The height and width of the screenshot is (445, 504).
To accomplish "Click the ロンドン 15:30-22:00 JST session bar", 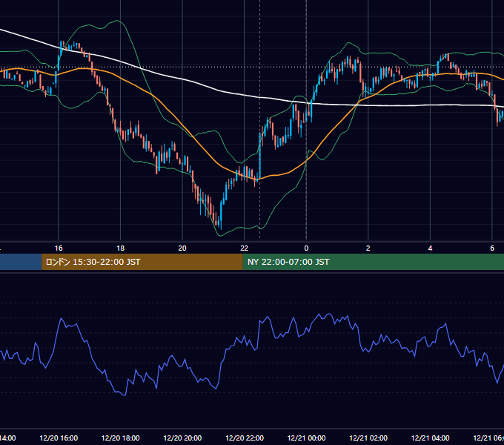I will pyautogui.click(x=142, y=262).
